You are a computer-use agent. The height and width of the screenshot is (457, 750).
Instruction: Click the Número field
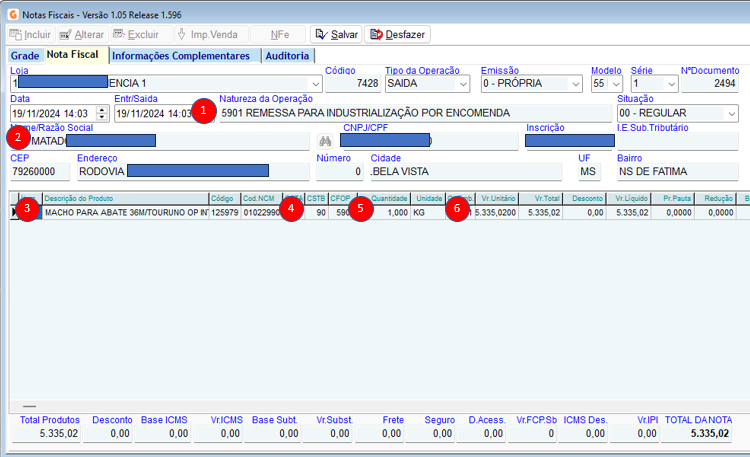[x=340, y=172]
